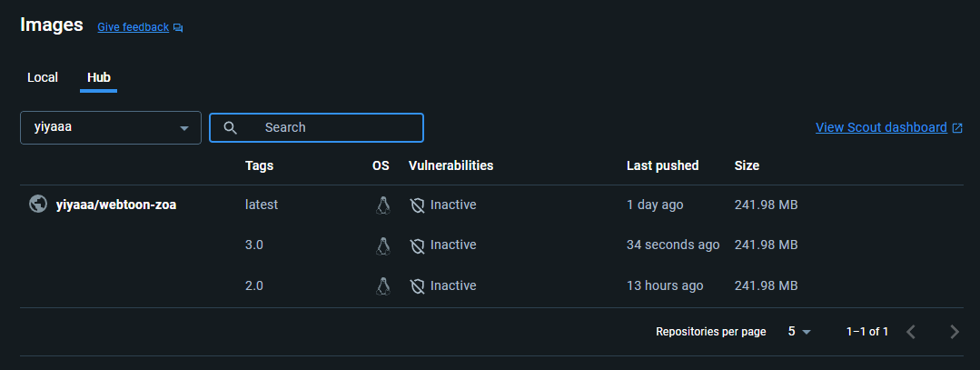Select the latest tag

point(262,205)
